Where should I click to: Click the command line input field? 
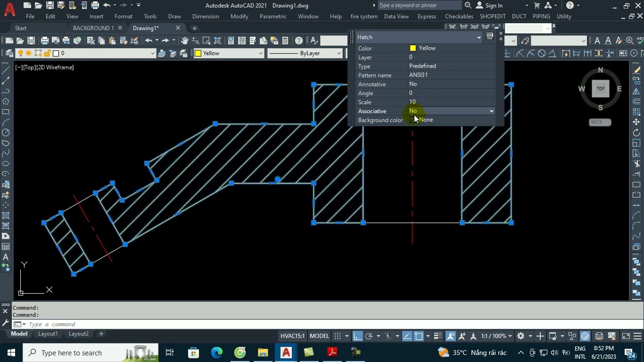pos(322,324)
